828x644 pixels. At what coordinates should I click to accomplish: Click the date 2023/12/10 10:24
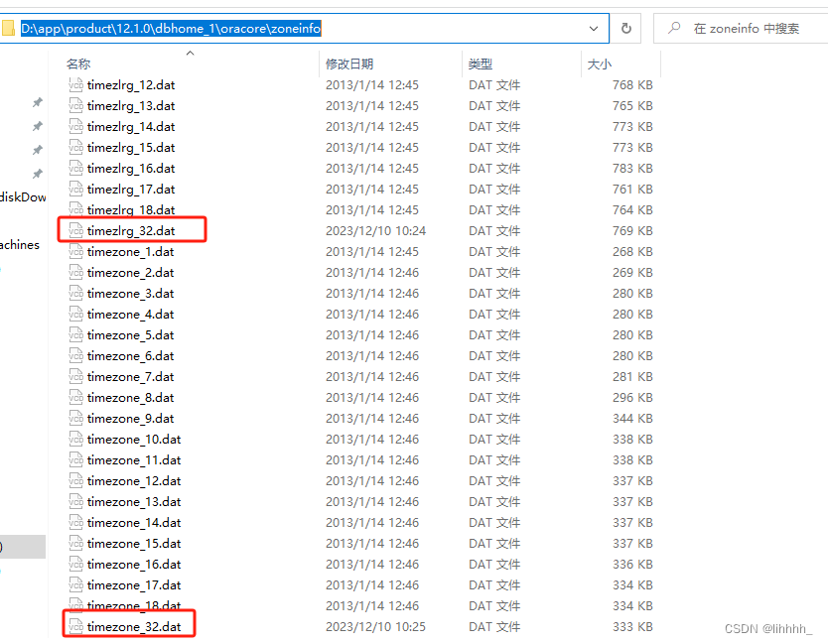tap(375, 230)
